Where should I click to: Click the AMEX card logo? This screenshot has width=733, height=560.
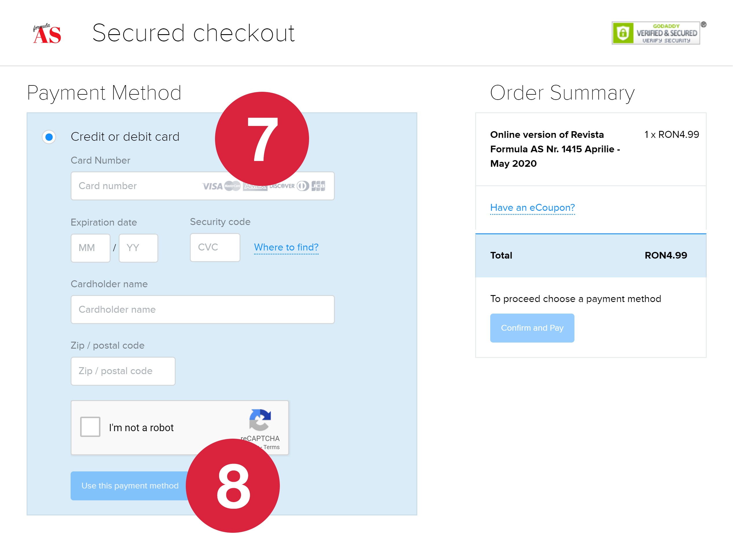point(255,187)
